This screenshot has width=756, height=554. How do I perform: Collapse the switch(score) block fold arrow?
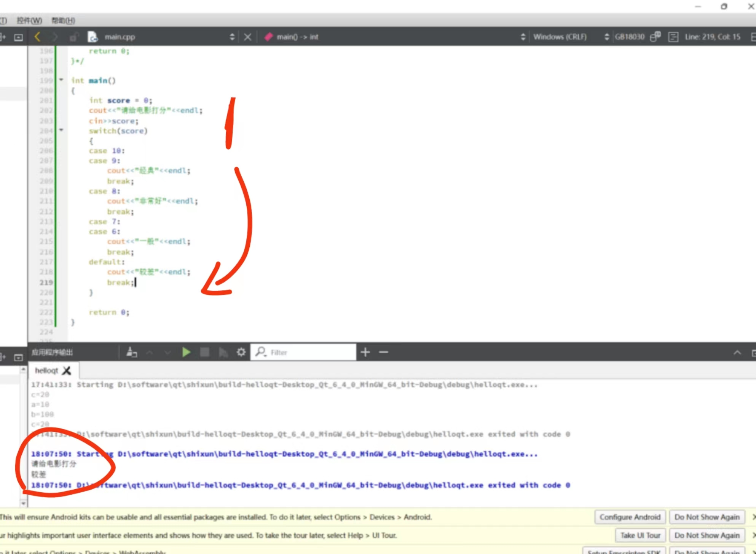coord(61,130)
